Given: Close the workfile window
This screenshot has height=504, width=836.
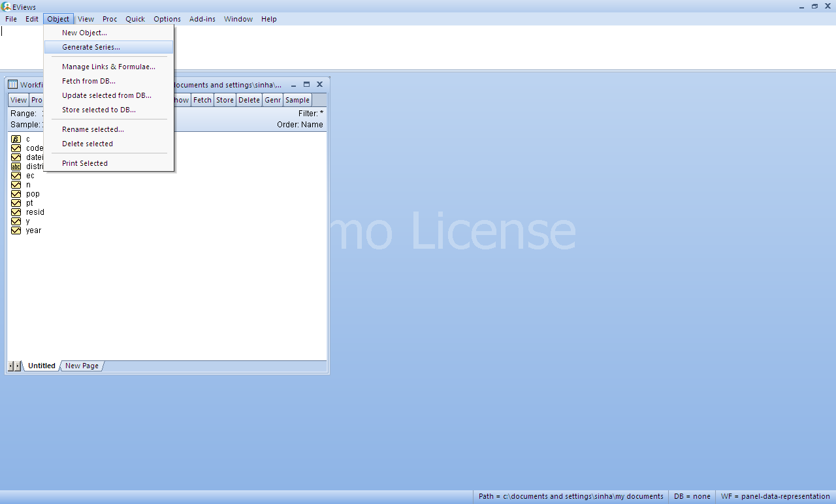Looking at the screenshot, I should 319,84.
